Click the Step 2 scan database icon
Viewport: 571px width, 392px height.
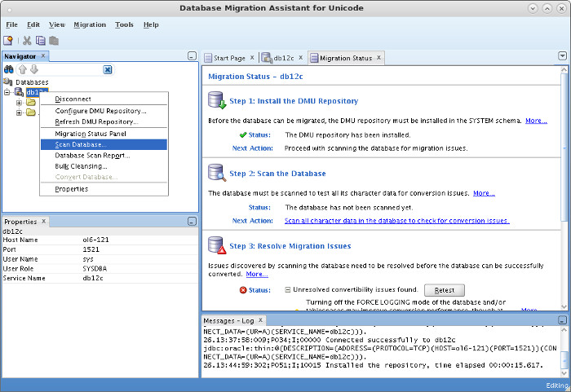(x=217, y=173)
